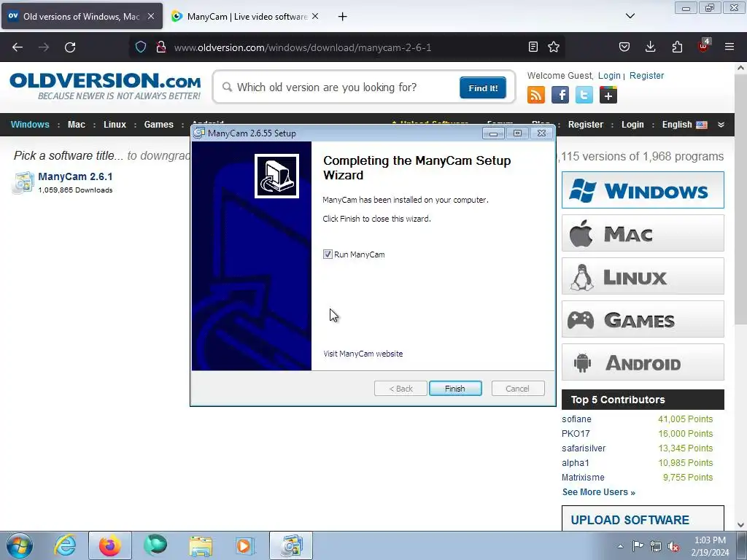
Task: Click the site security lock icon
Action: [x=161, y=47]
